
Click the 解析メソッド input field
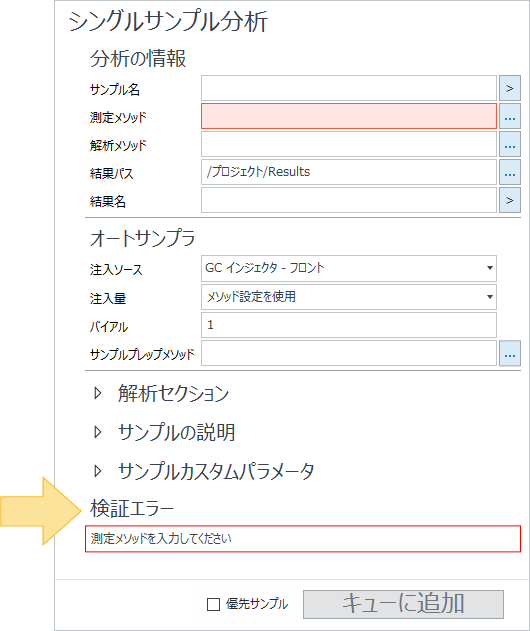[x=349, y=144]
